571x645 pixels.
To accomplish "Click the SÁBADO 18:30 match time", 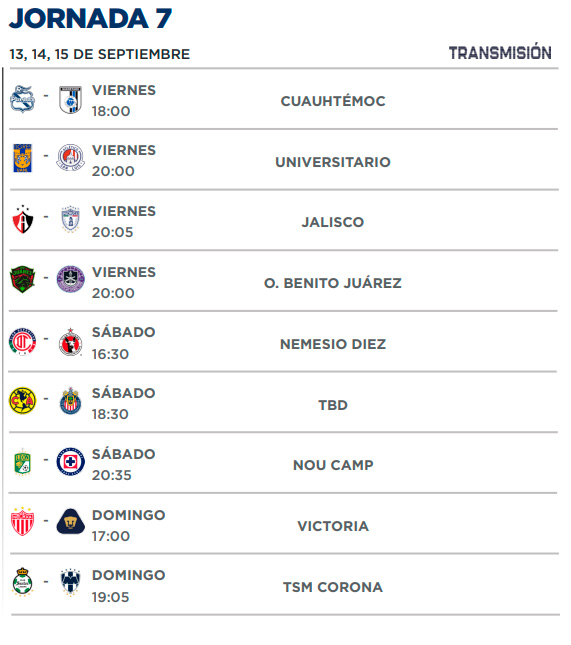I will [123, 404].
